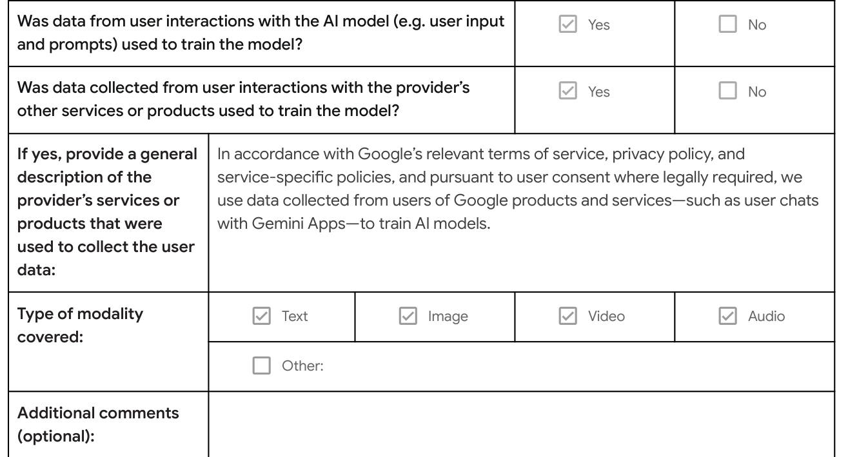Toggle the Image modality checkbox

pos(408,316)
